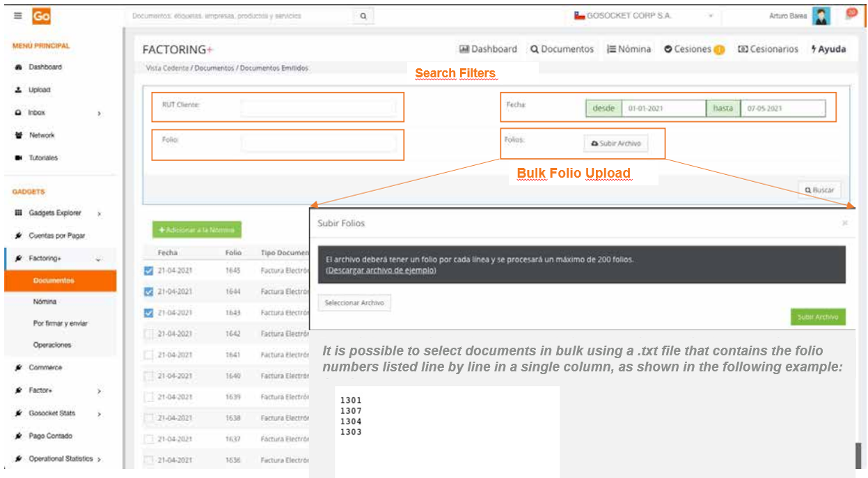Switch to the Dashboard tab in Factoring+
Screen dimensions: 868x478
(488, 49)
